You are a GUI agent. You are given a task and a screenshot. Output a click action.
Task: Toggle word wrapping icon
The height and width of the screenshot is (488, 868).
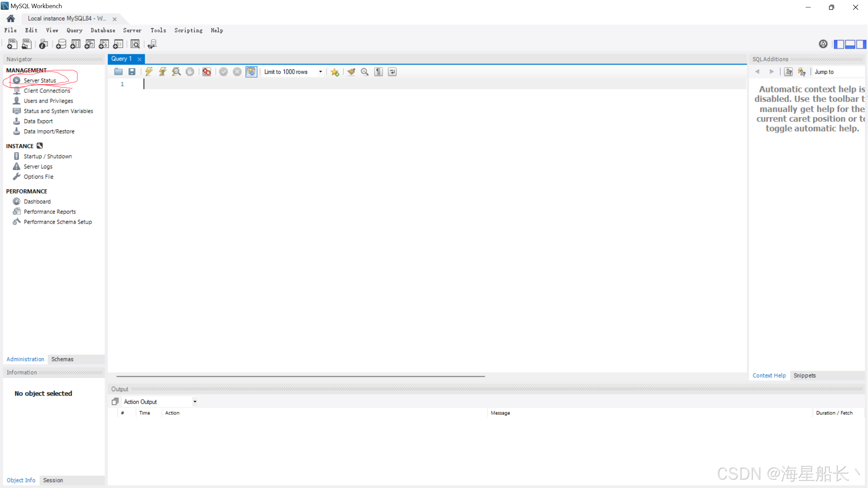392,72
